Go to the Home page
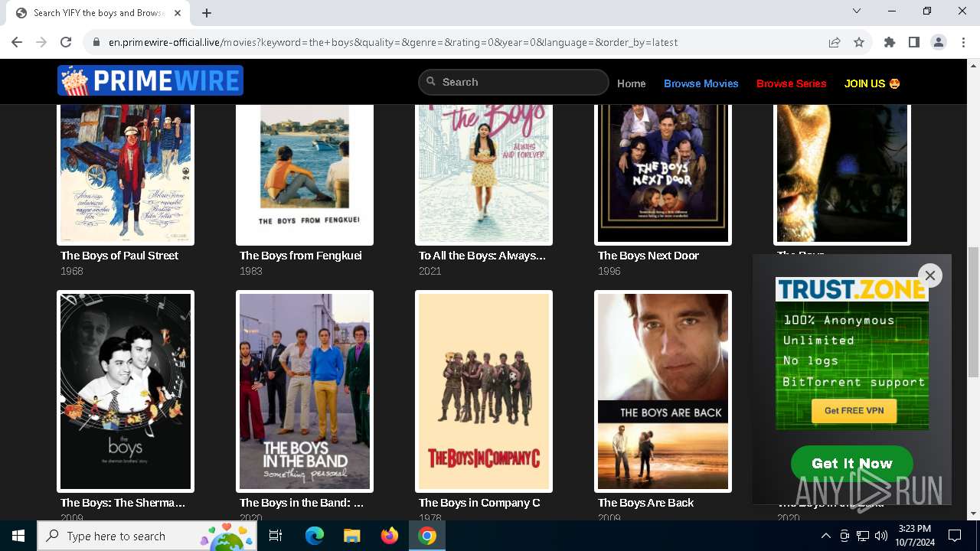Screen dimensions: 980x551 point(632,83)
